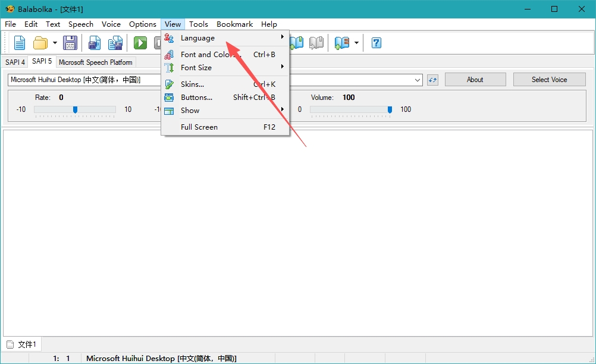Open the Help menu
The width and height of the screenshot is (596, 364).
coord(269,24)
